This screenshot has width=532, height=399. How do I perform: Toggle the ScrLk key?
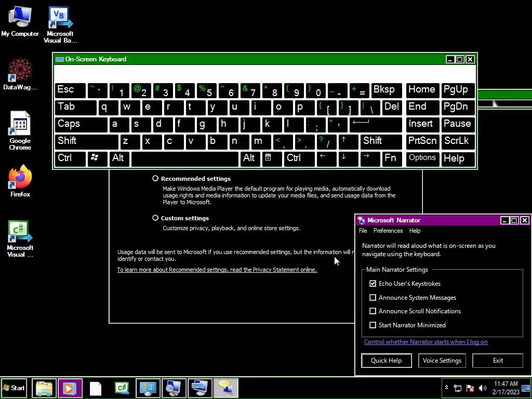click(458, 141)
